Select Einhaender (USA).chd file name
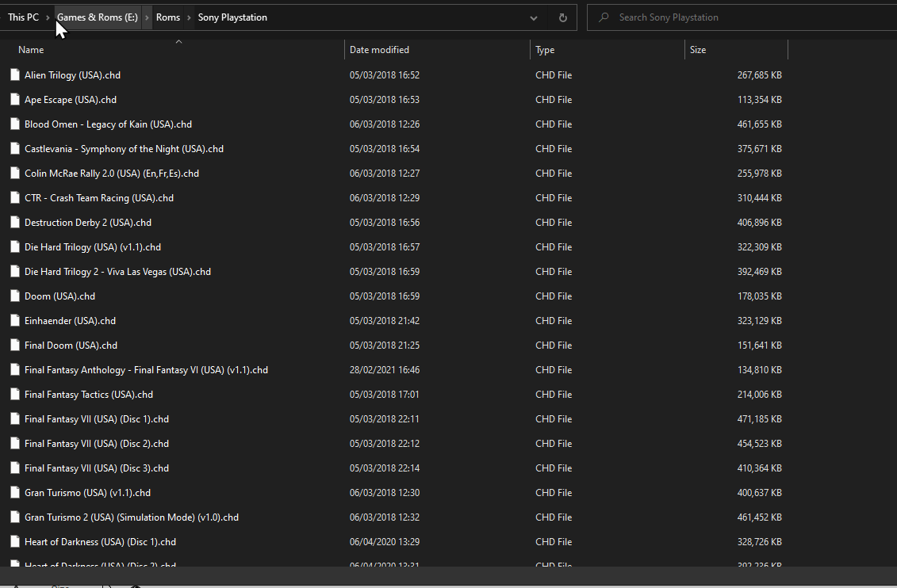This screenshot has height=588, width=897. tap(71, 321)
